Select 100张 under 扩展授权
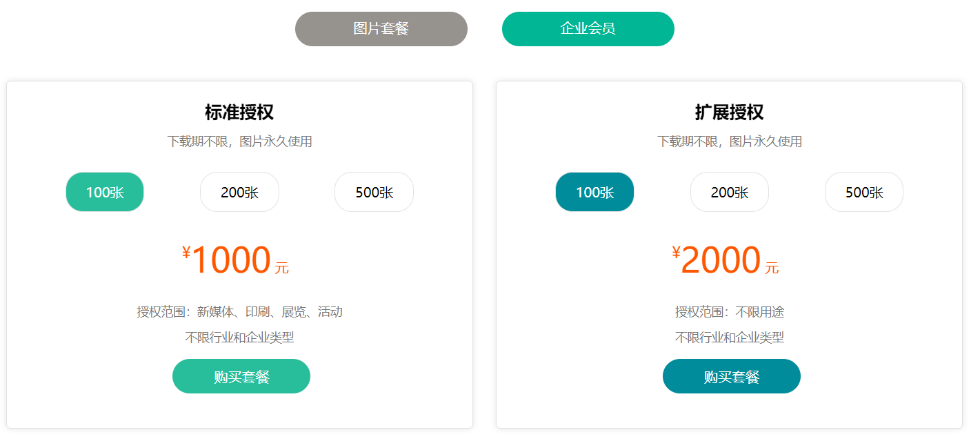980x439 pixels. pos(594,192)
